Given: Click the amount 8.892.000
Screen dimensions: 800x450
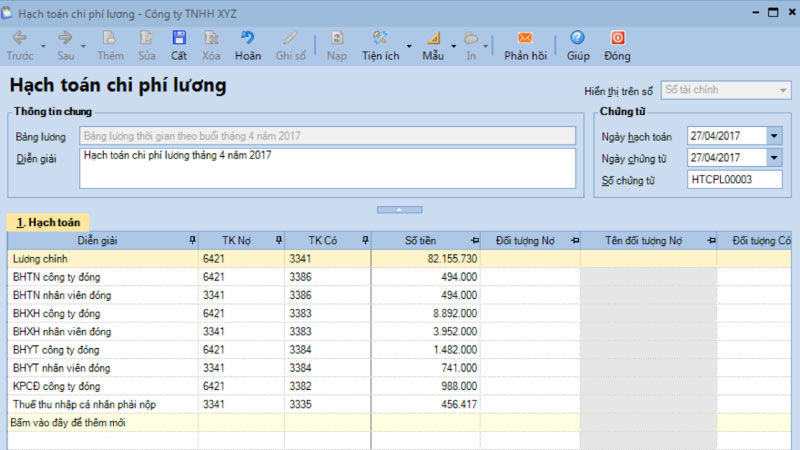Looking at the screenshot, I should point(456,313).
